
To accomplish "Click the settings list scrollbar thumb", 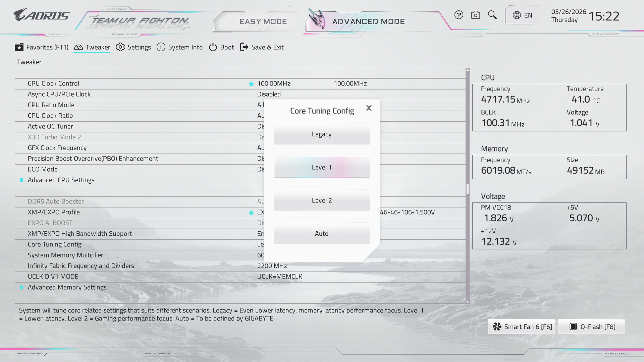I will pos(468,189).
